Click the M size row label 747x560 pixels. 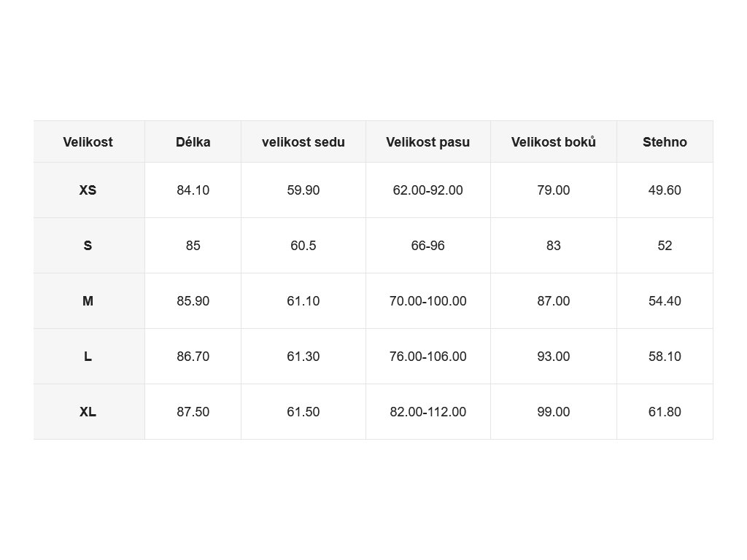coord(89,301)
